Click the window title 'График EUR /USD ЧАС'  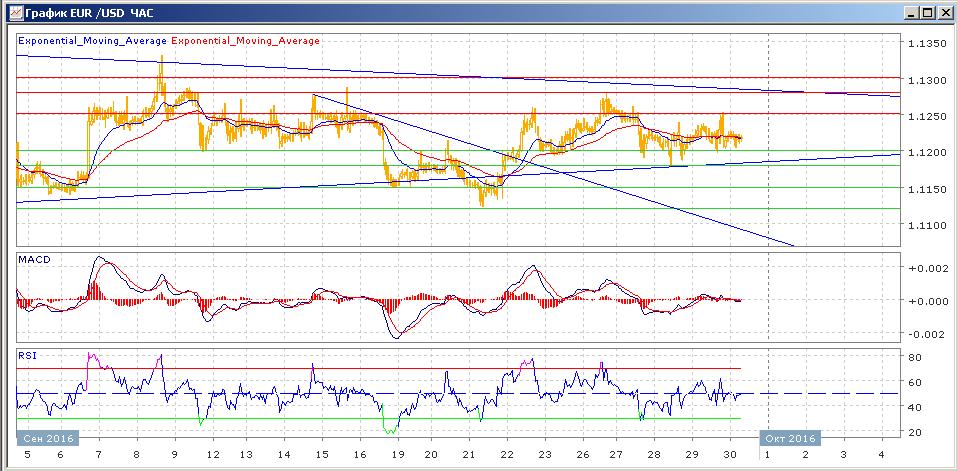point(88,12)
